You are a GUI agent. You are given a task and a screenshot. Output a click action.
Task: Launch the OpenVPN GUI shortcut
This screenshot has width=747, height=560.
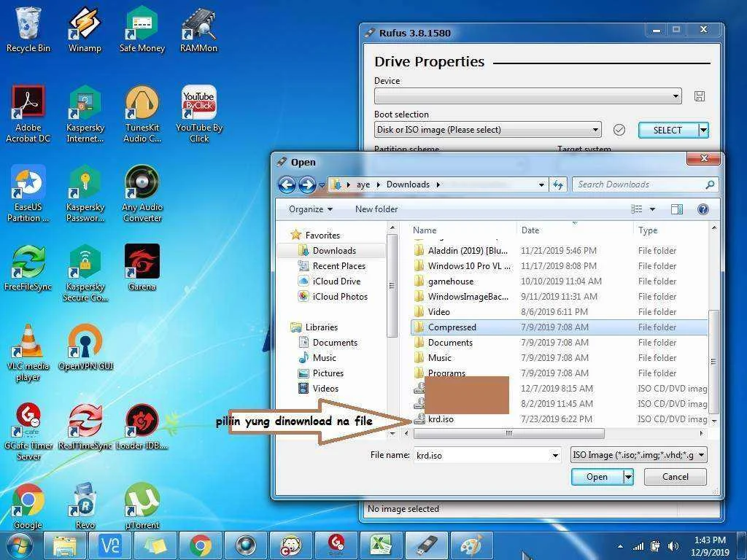(85, 347)
